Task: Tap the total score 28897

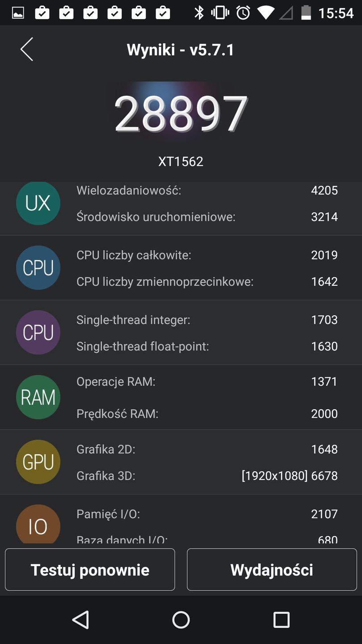Action: [181, 114]
